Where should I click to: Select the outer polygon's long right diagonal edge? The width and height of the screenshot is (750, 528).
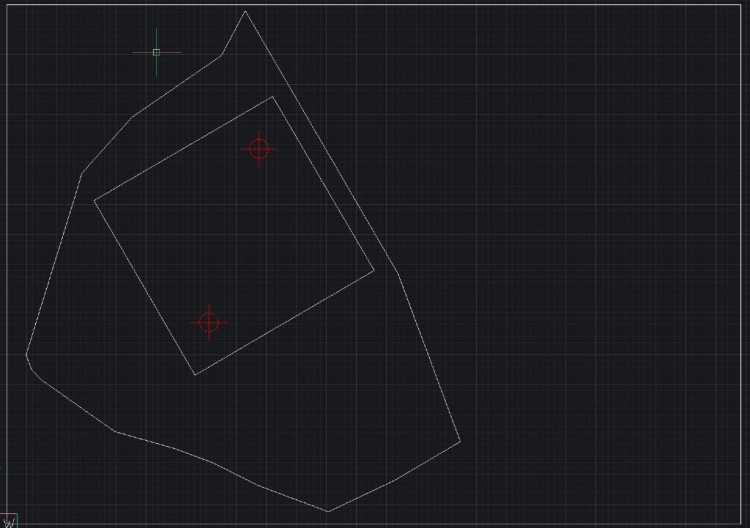point(321,142)
